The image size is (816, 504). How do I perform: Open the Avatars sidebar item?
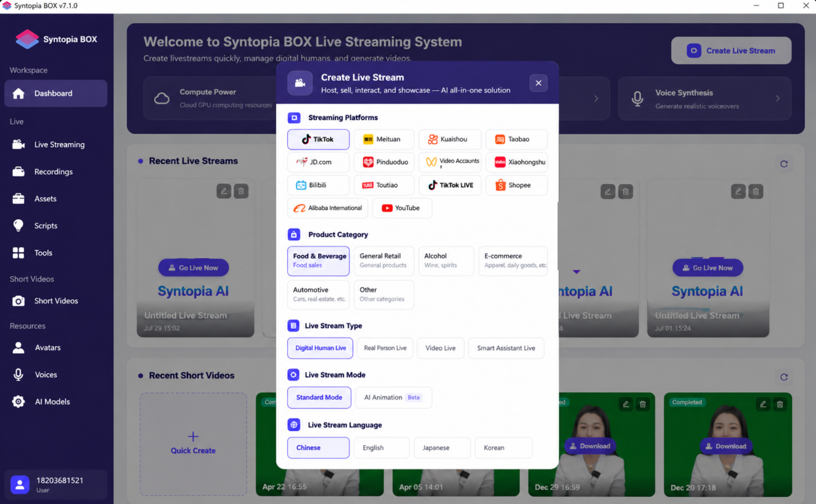point(56,348)
